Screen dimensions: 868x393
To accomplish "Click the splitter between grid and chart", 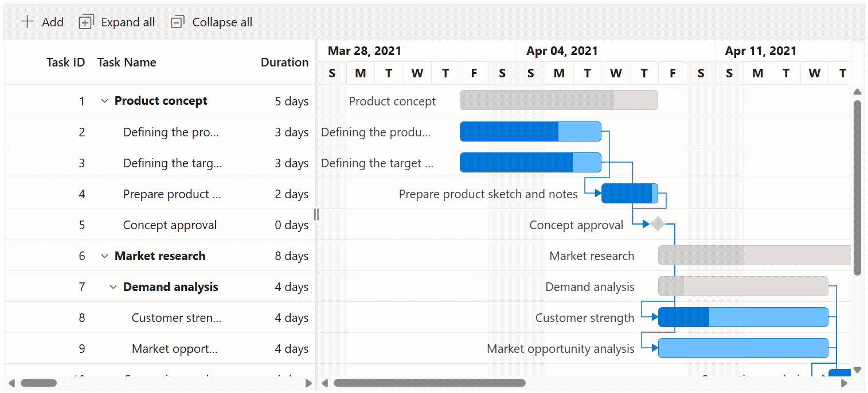I will point(316,214).
